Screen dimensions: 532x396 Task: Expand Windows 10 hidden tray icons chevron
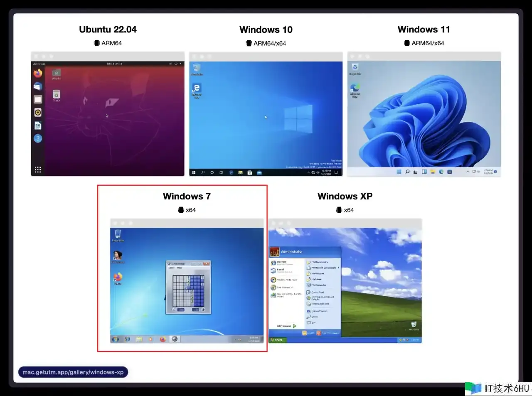[308, 172]
